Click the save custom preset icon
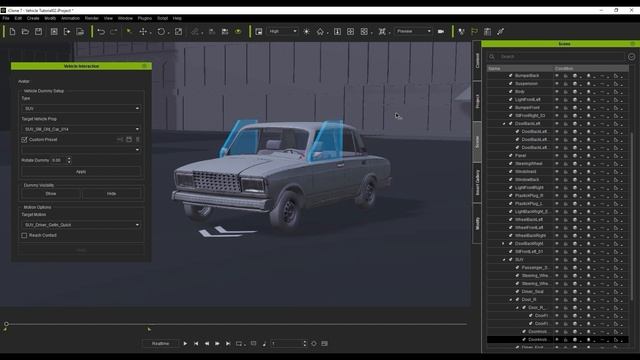 coord(129,140)
